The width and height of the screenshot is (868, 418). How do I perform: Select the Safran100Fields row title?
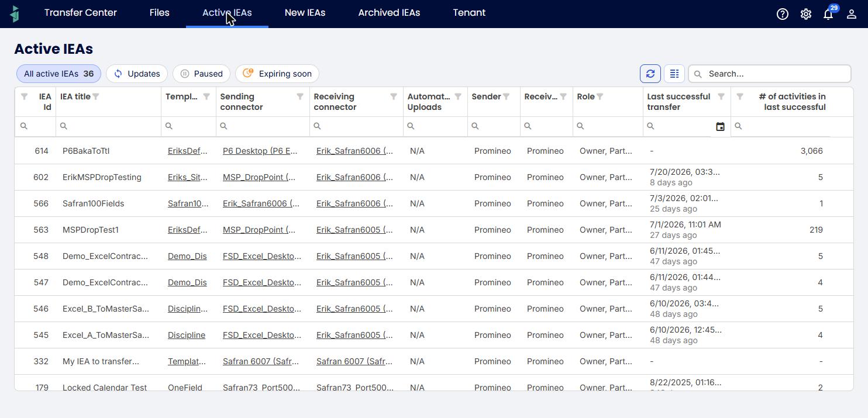(x=93, y=203)
